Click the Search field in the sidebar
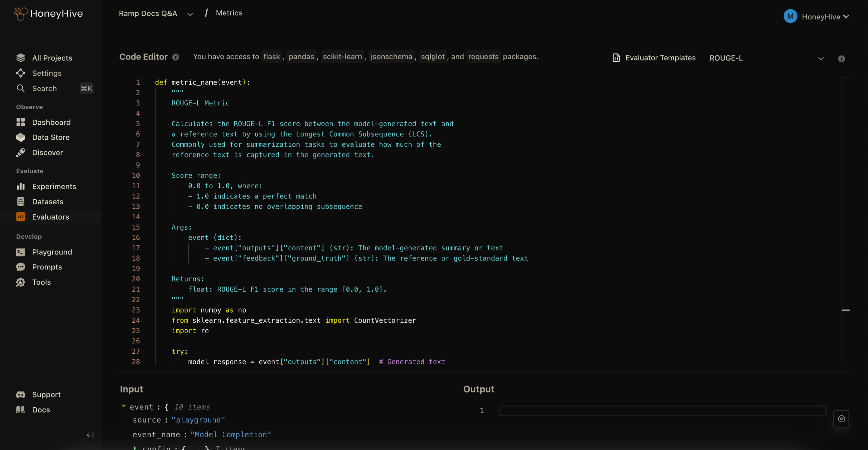The width and height of the screenshot is (868, 450). click(44, 88)
